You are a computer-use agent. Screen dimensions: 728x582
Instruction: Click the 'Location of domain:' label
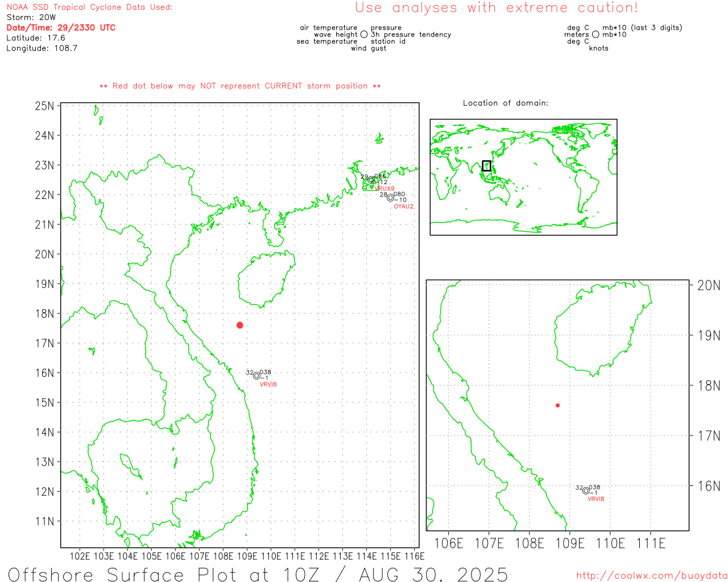[506, 103]
